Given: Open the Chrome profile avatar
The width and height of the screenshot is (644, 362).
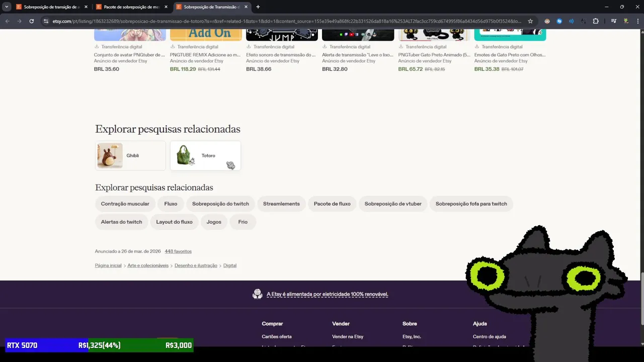Looking at the screenshot, I should click(x=626, y=21).
